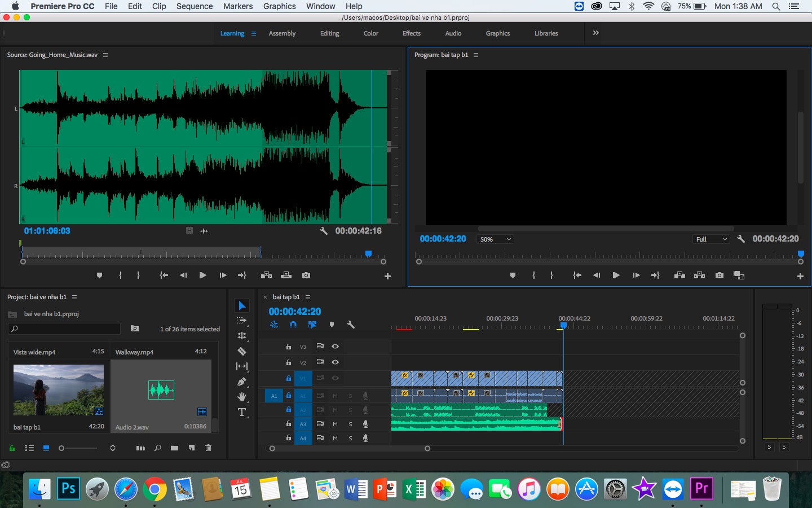Select the Track Select Forward tool
The width and height of the screenshot is (812, 508).
click(x=242, y=321)
